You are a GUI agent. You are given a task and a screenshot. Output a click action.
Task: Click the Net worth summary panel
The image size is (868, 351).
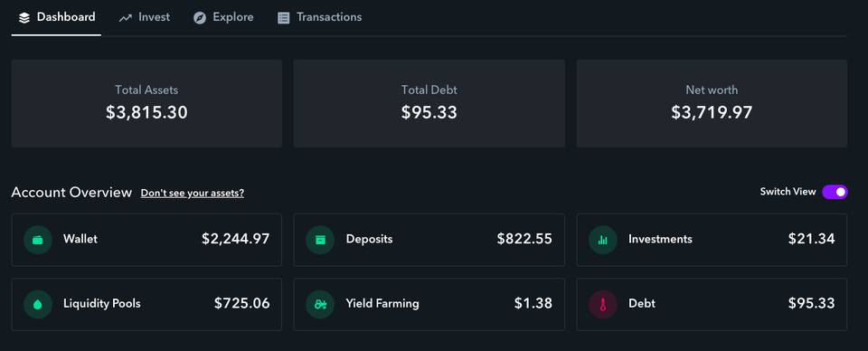[712, 103]
